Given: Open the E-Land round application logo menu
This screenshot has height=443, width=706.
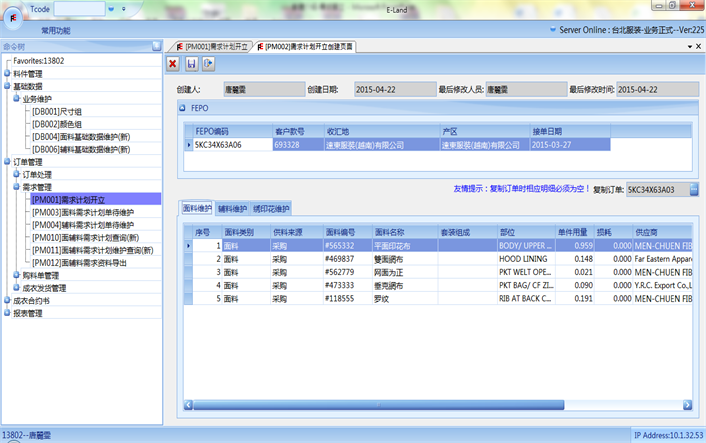Looking at the screenshot, I should 14,18.
